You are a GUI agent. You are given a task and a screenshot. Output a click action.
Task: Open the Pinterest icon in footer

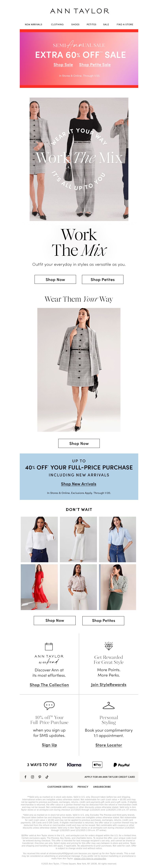click(40, 777)
